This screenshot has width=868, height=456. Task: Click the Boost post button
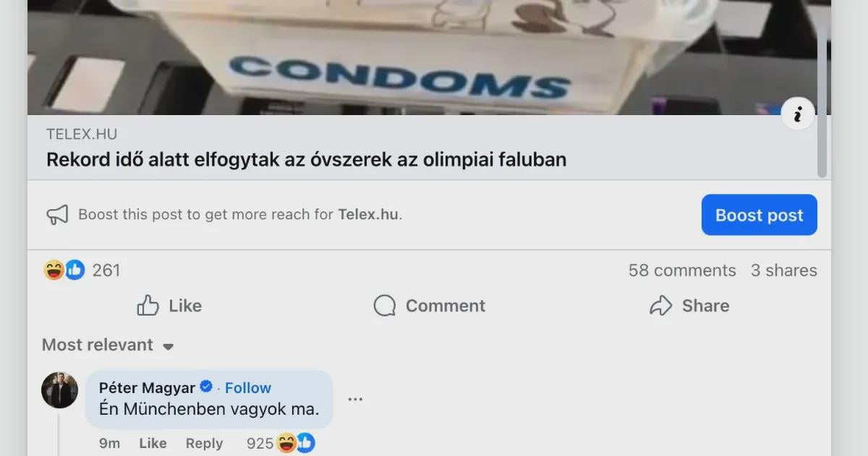click(x=759, y=215)
